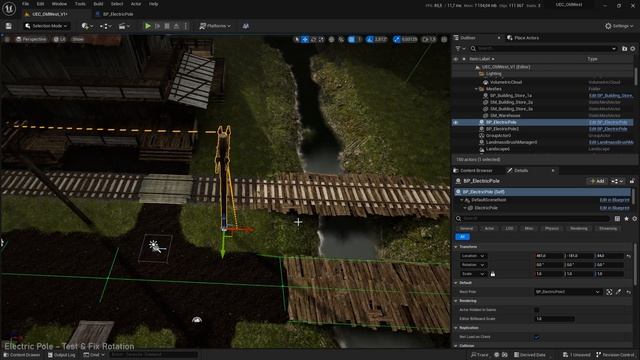Click the Perspective viewport button
The image size is (640, 360).
(31, 40)
